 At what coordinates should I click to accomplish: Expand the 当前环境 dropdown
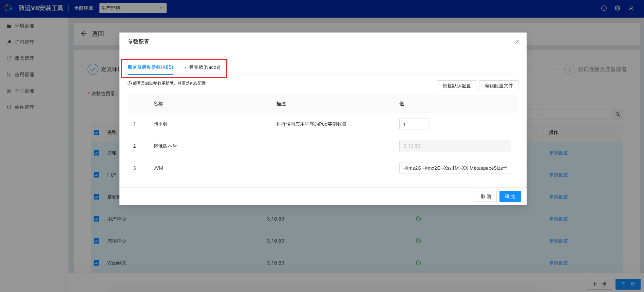click(x=133, y=8)
